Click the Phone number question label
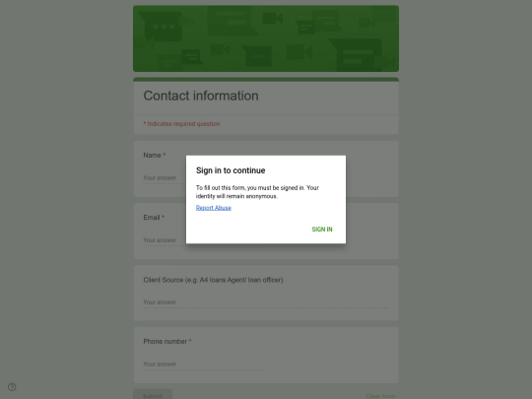This screenshot has width=532, height=399. tap(167, 341)
